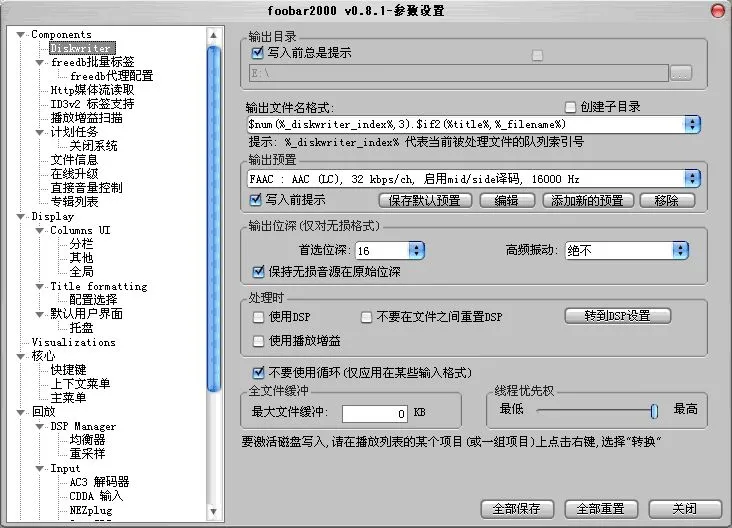732x528 pixels.
Task: Select 专辑列表 tree item
Action: (75, 202)
